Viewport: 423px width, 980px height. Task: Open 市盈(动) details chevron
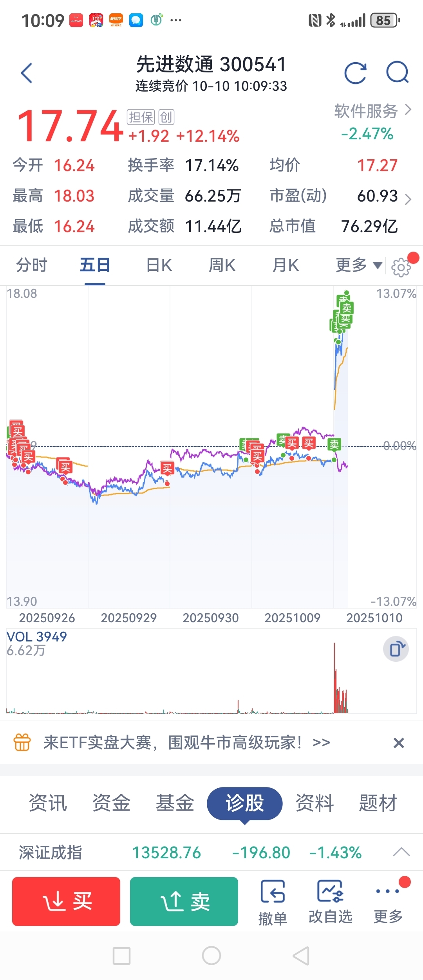click(408, 199)
